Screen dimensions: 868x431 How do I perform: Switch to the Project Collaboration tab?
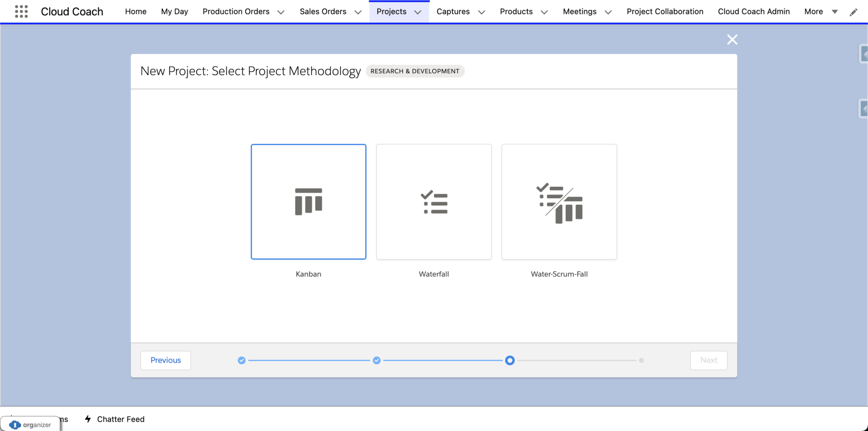tap(665, 11)
